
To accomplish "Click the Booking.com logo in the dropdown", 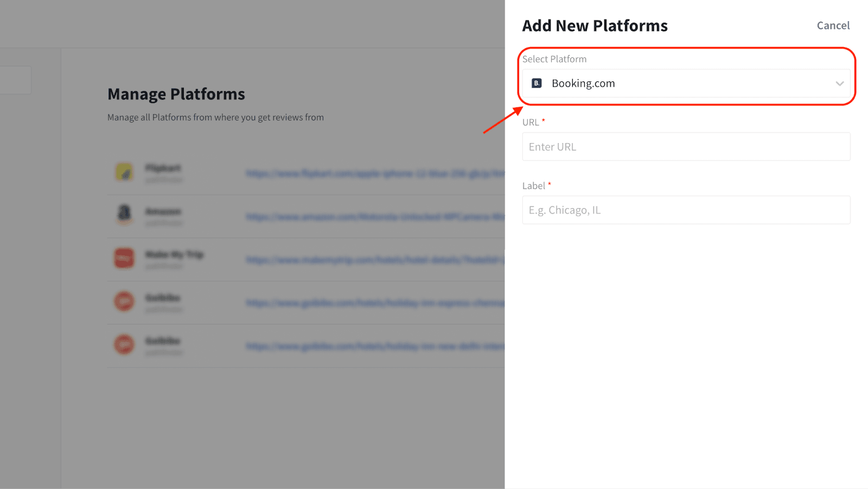I will 537,83.
